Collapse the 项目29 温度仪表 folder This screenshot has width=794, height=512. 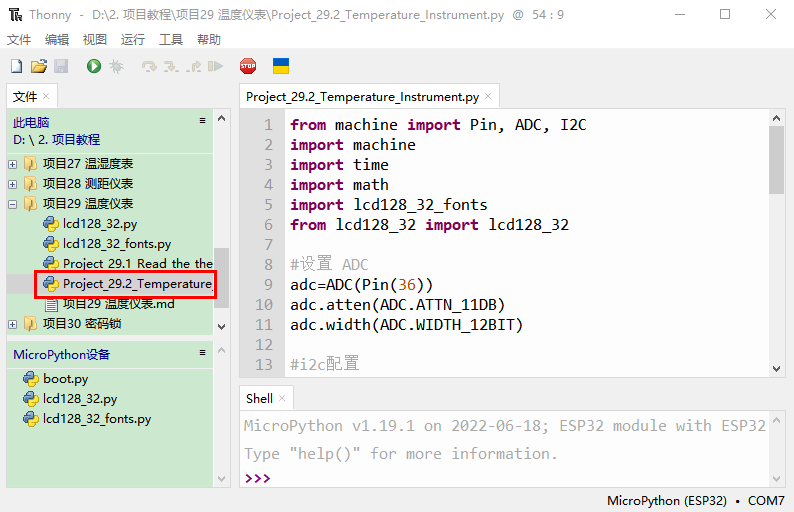[x=13, y=204]
